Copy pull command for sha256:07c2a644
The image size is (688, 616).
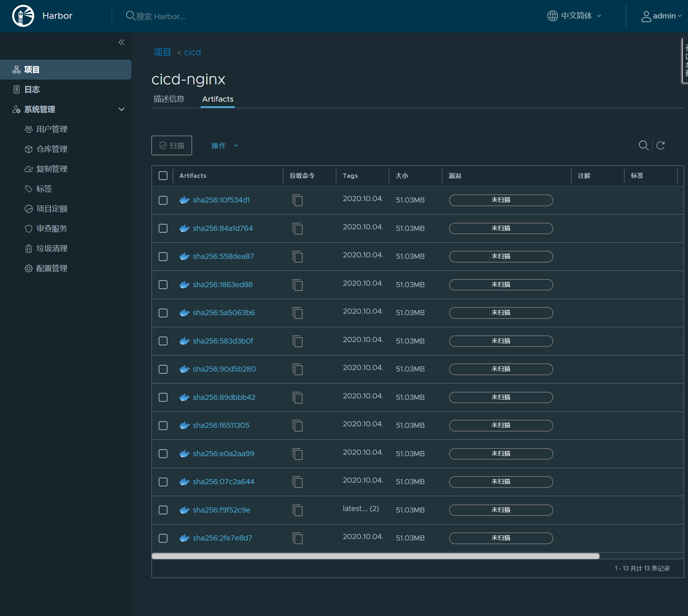297,482
